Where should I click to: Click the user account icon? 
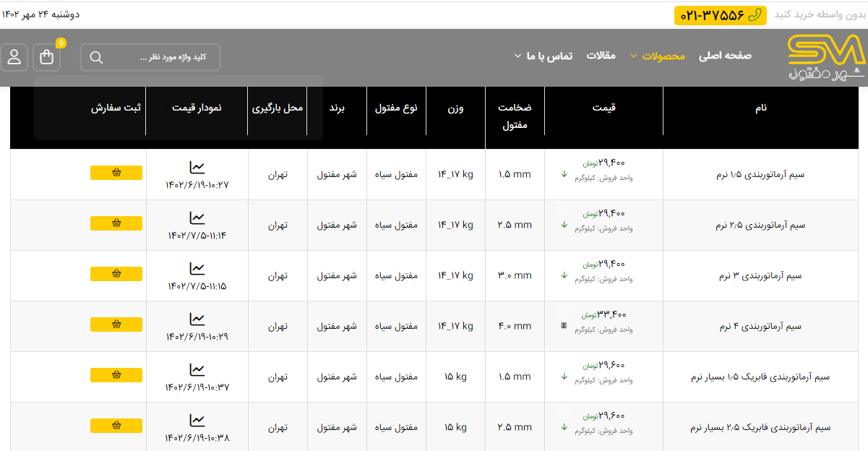(x=14, y=58)
